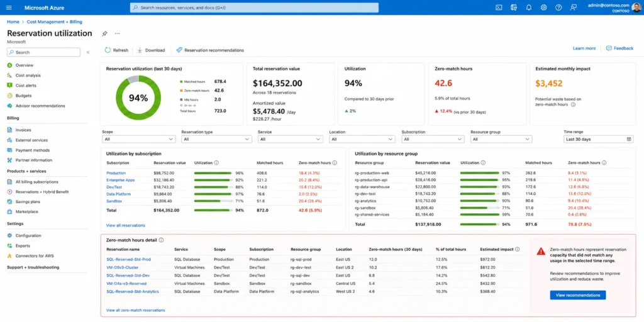Open Cloud Shell from top bar
This screenshot has height=322, width=644.
pos(499,8)
